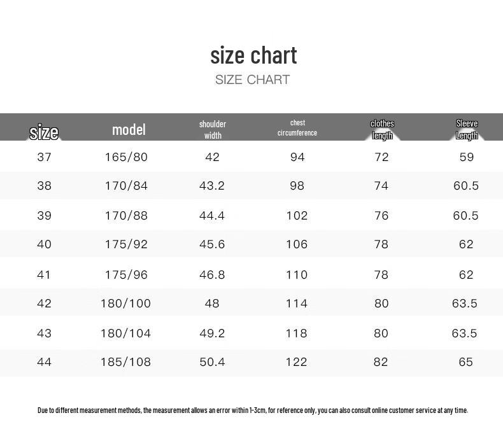
Task: Click the "size chart" bold title
Action: pos(253,56)
